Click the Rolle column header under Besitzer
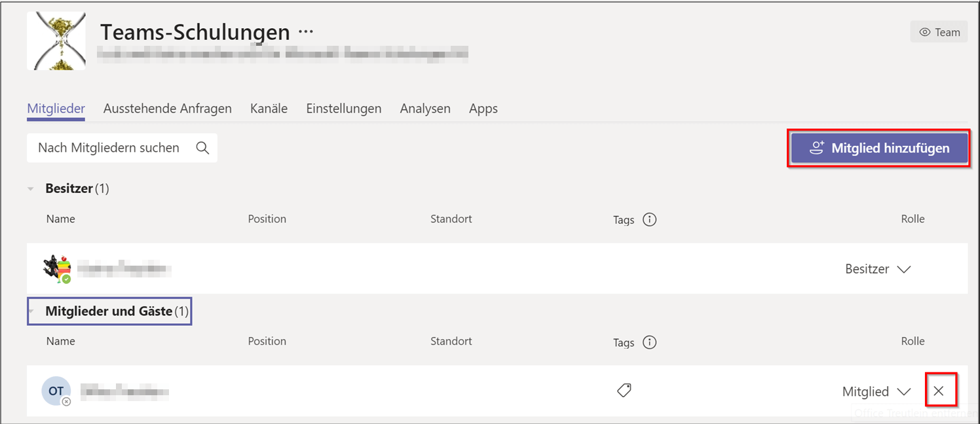This screenshot has width=980, height=424. click(x=913, y=219)
